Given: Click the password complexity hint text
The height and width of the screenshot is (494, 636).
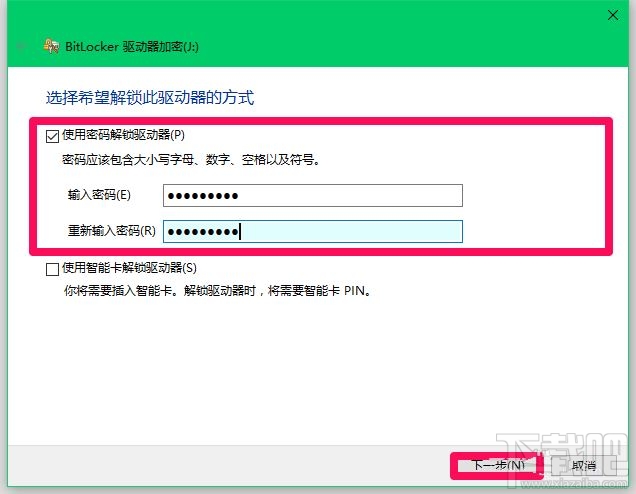Looking at the screenshot, I should [x=192, y=159].
